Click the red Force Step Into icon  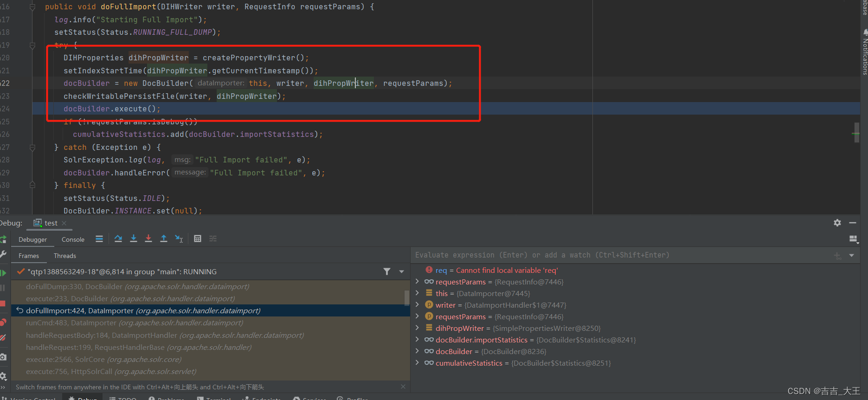[x=148, y=239]
